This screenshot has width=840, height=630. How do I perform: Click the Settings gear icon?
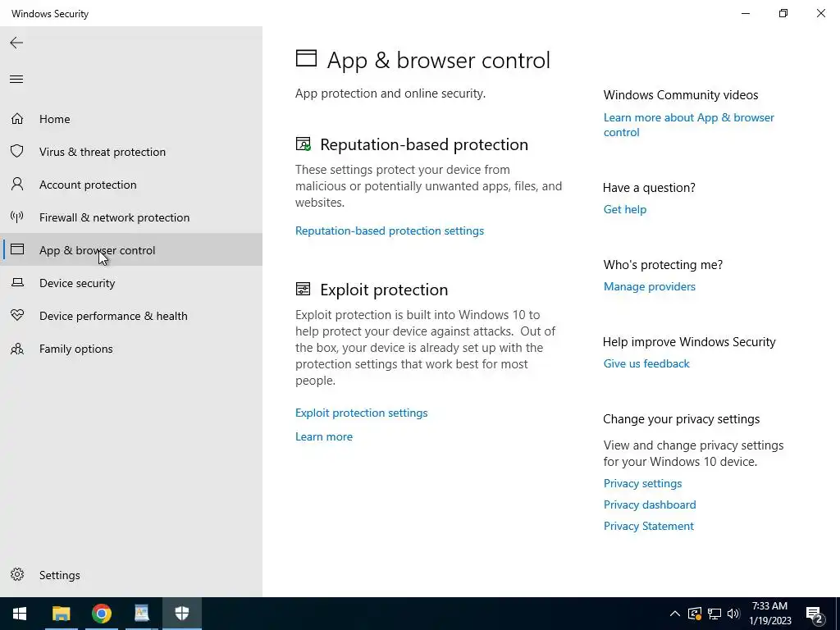tap(17, 574)
